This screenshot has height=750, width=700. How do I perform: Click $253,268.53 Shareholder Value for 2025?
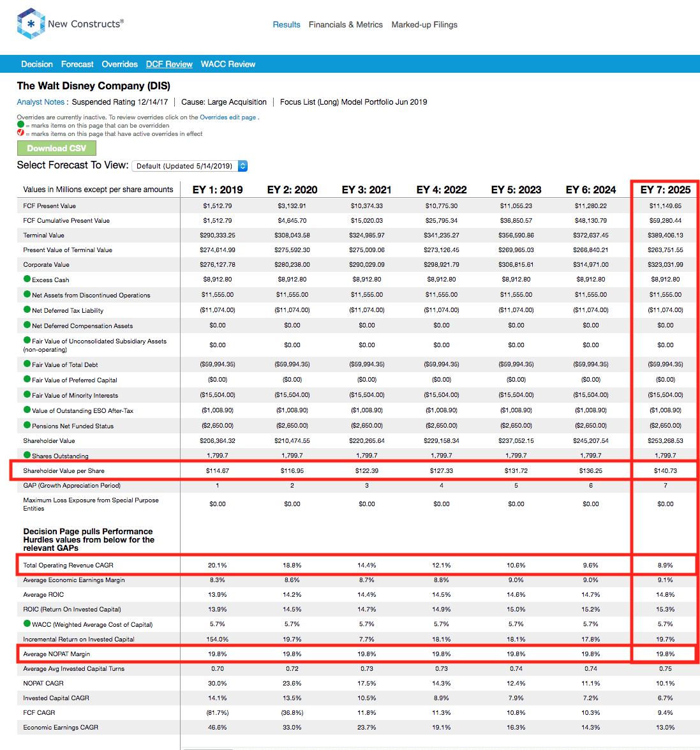pos(666,440)
